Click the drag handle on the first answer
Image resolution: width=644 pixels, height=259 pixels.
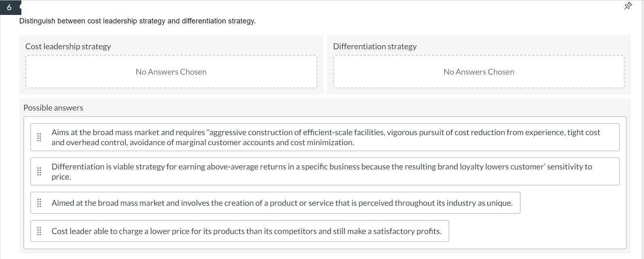coord(39,137)
